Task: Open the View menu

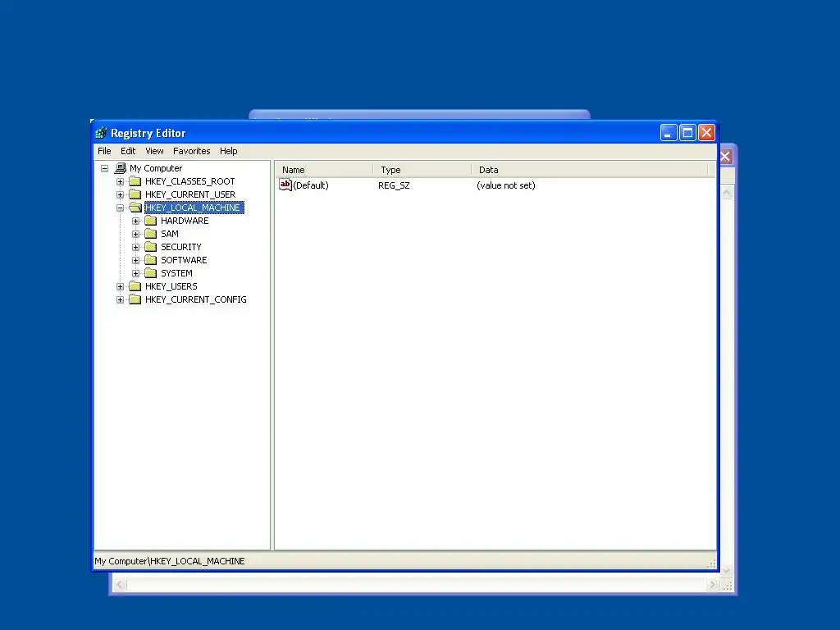Action: point(154,151)
